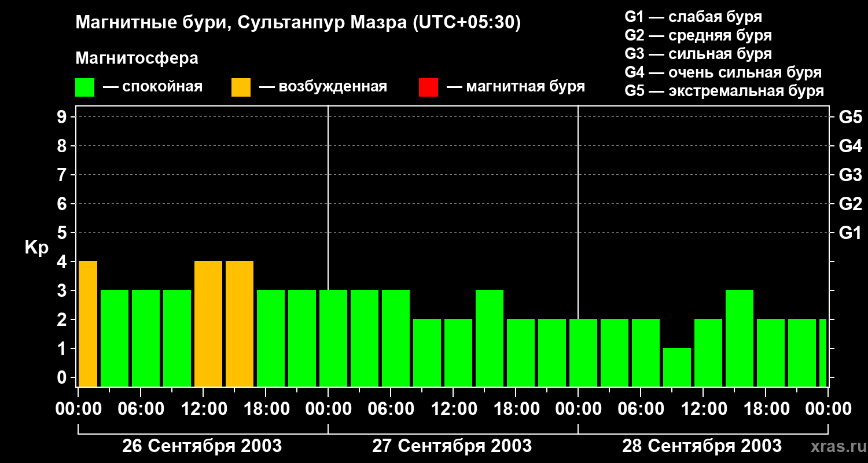Click the 00:00 tick label starting 28 September
Image resolution: width=868 pixels, height=463 pixels.
point(578,409)
